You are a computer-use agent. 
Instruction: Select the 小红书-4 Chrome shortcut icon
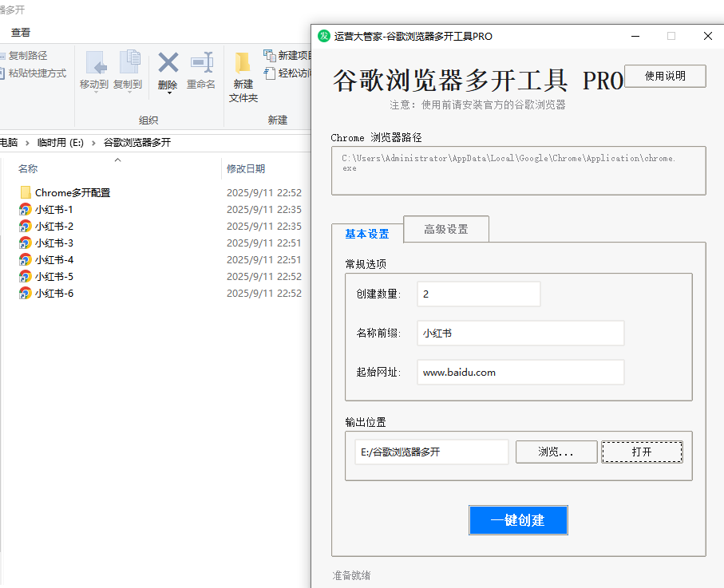(x=25, y=260)
